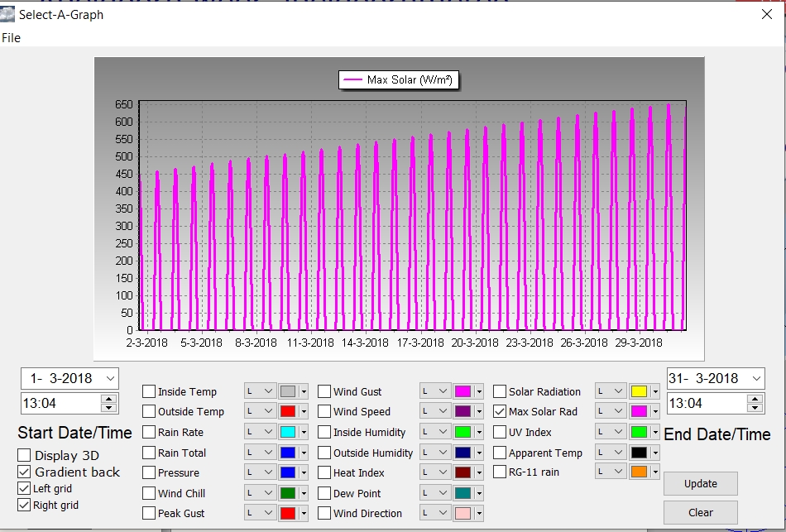Increase the start time with up spinner
The width and height of the screenshot is (786, 532).
(108, 399)
